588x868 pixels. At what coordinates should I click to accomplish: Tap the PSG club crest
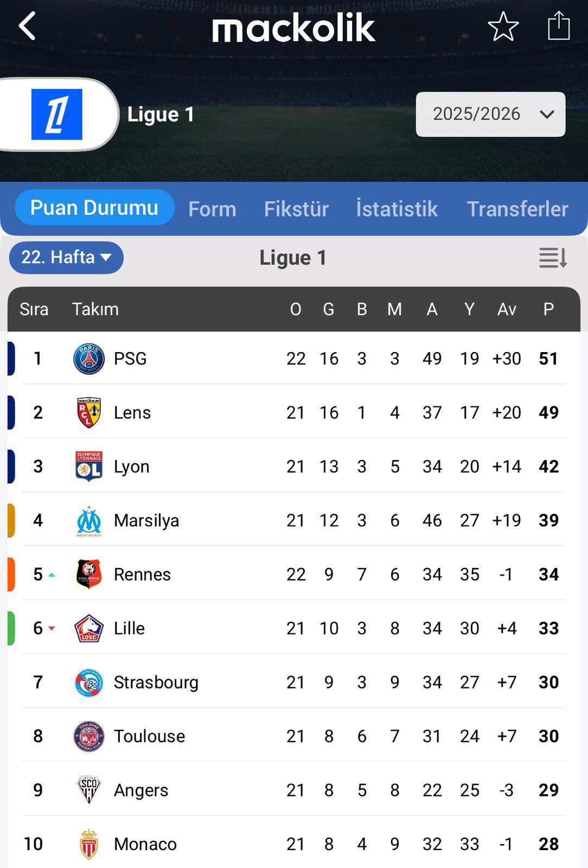click(x=89, y=359)
